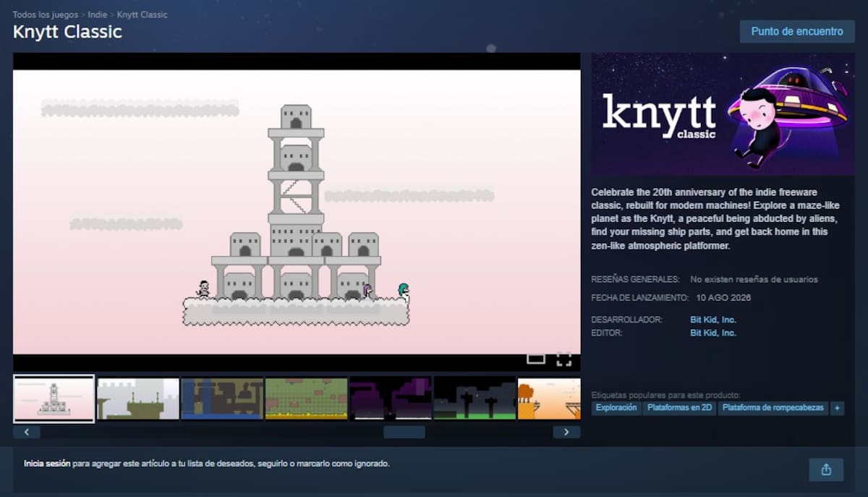Select the black night silhouette thumbnail
The width and height of the screenshot is (868, 497).
pyautogui.click(x=475, y=399)
